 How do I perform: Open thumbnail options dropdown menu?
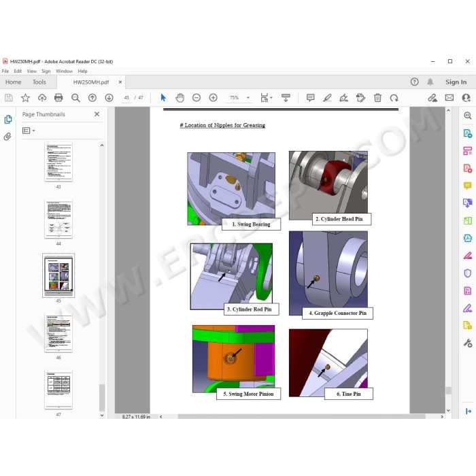(29, 131)
